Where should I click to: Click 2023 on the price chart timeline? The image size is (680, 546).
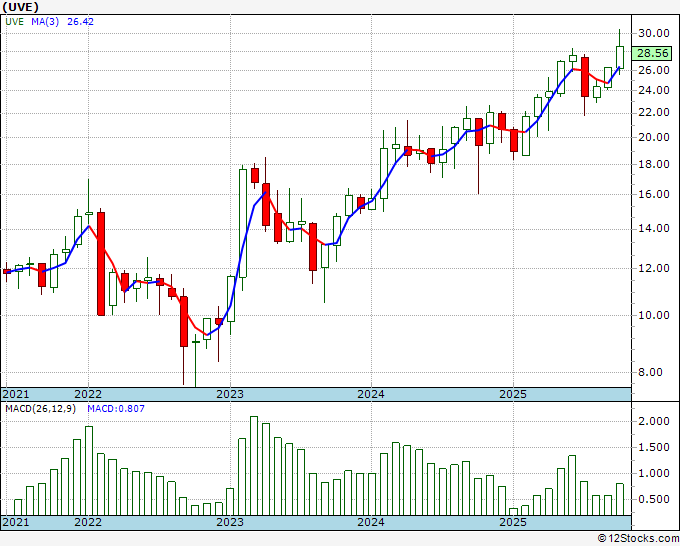pyautogui.click(x=230, y=394)
